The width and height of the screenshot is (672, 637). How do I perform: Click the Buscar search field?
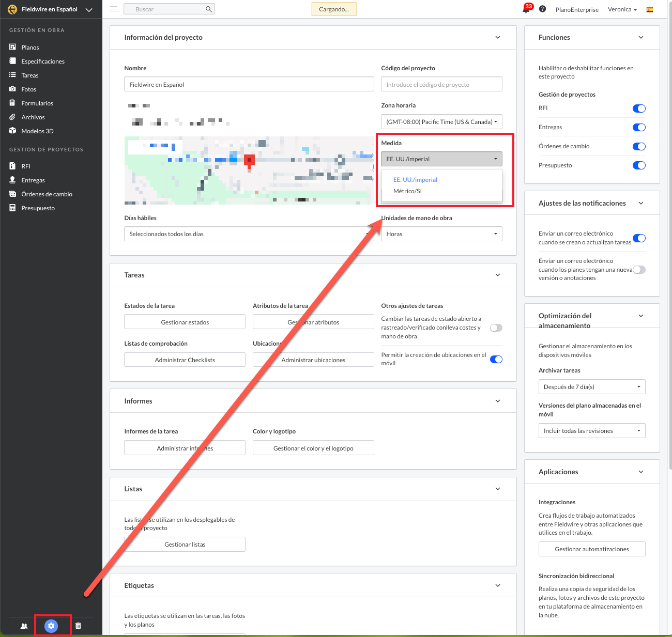169,9
